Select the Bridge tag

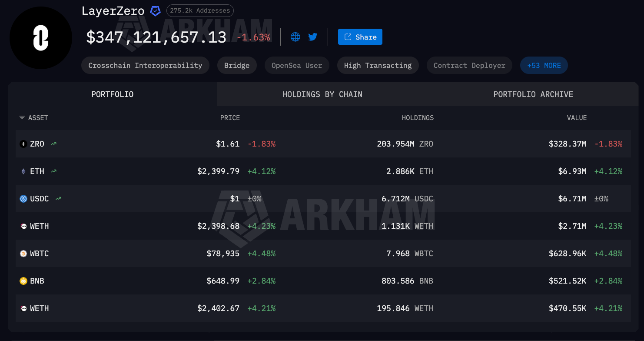pyautogui.click(x=237, y=65)
